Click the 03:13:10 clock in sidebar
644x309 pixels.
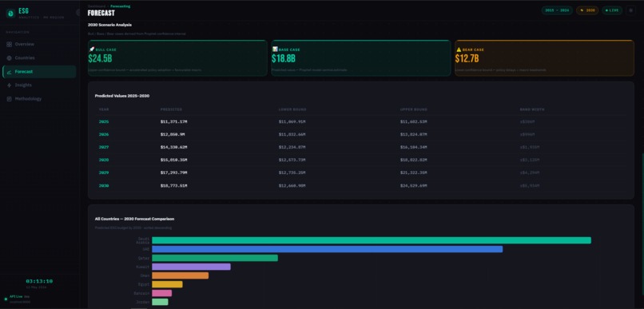39,282
